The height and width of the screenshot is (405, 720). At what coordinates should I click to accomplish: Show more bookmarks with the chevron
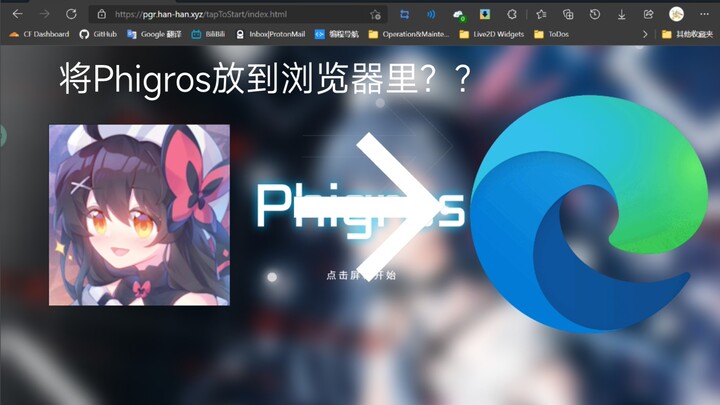[x=645, y=34]
